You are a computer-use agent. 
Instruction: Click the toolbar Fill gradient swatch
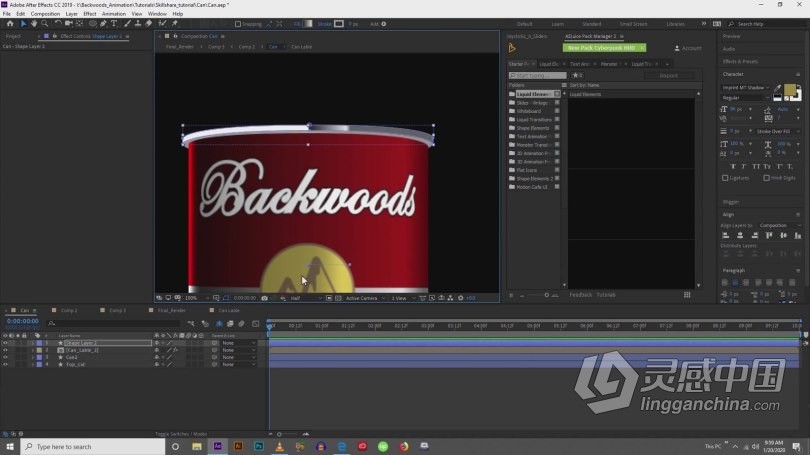(308, 24)
